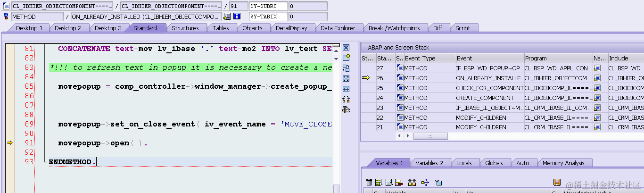This screenshot has height=193, width=644.
Task: Open the Objects tab
Action: [252, 28]
